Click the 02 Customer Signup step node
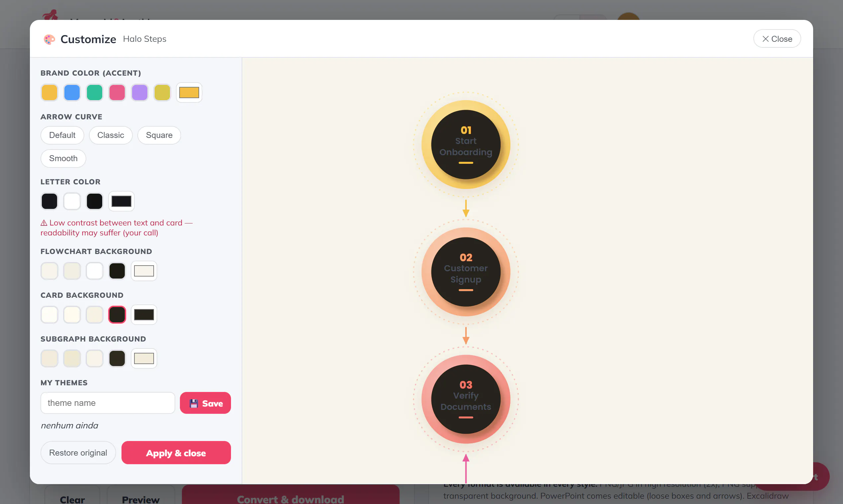This screenshot has width=843, height=504. pyautogui.click(x=466, y=272)
